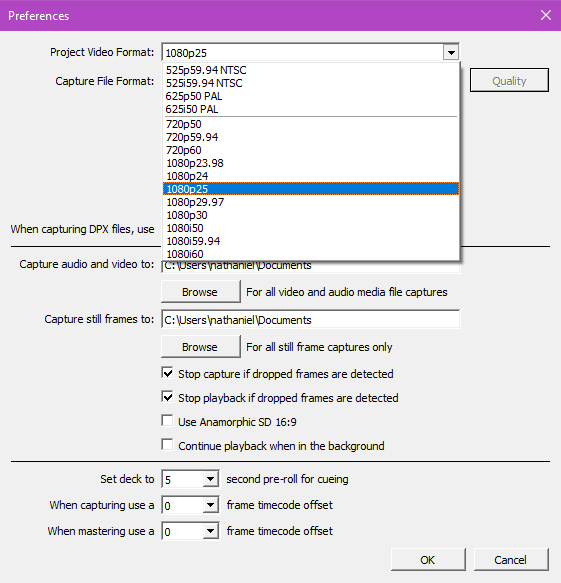
Task: Click the Capture audio and video path field
Action: pyautogui.click(x=311, y=267)
